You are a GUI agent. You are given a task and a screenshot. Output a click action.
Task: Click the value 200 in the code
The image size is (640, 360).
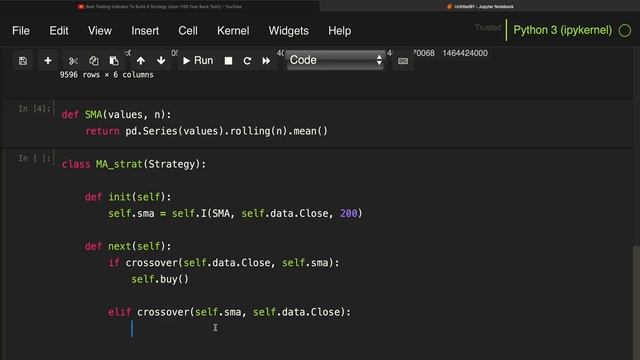pos(348,213)
